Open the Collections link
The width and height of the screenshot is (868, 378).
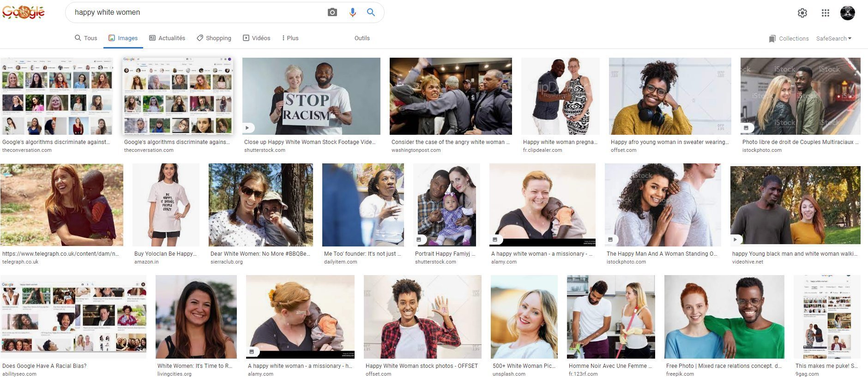coord(794,39)
